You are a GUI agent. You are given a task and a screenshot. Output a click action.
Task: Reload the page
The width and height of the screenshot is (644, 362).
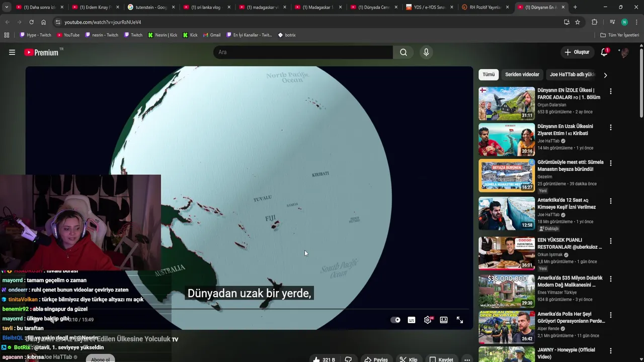click(31, 22)
